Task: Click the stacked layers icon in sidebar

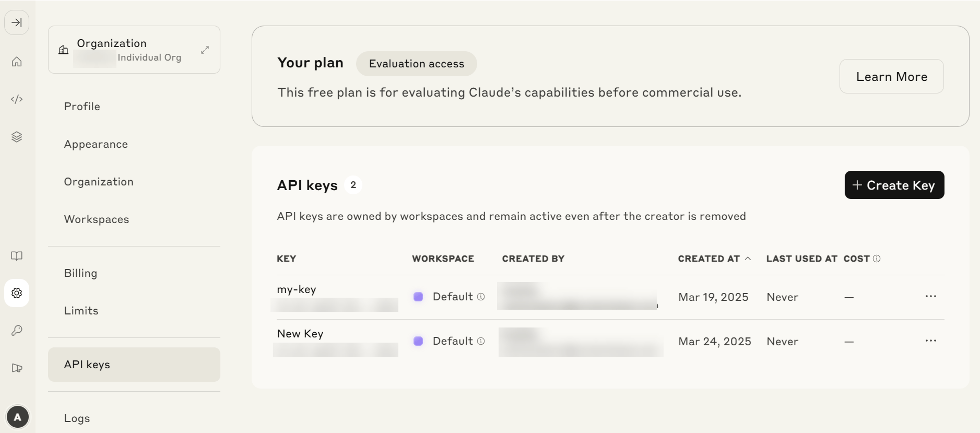Action: [17, 137]
